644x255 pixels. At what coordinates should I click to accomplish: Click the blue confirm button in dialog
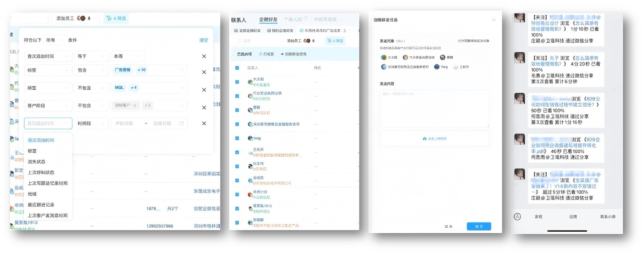(479, 226)
